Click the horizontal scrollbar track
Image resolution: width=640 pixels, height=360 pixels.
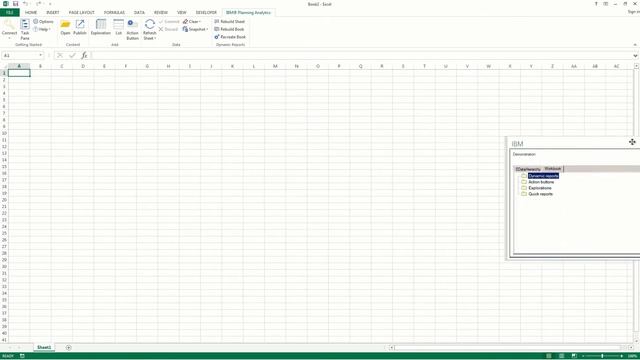508,348
